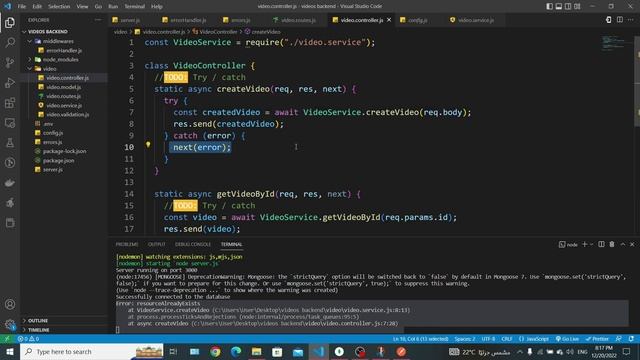Open the Accounts icon in activity bar
Screen dimensions: 640x360
[10, 304]
